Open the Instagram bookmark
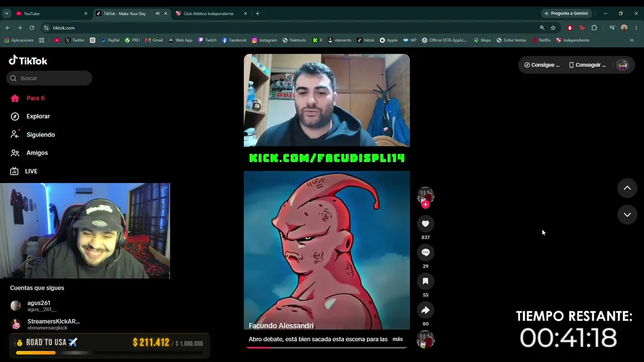 (264, 40)
